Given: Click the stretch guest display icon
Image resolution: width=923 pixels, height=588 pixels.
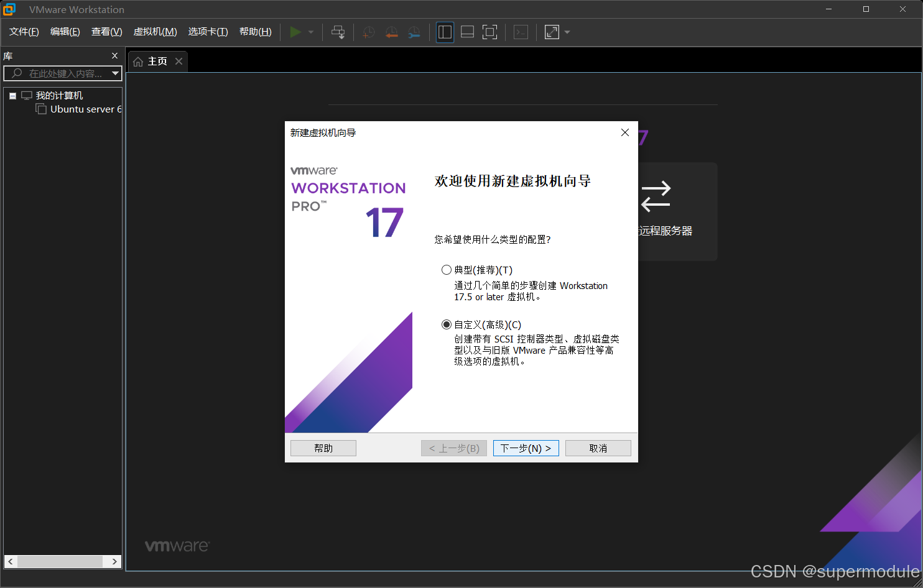Looking at the screenshot, I should (552, 32).
